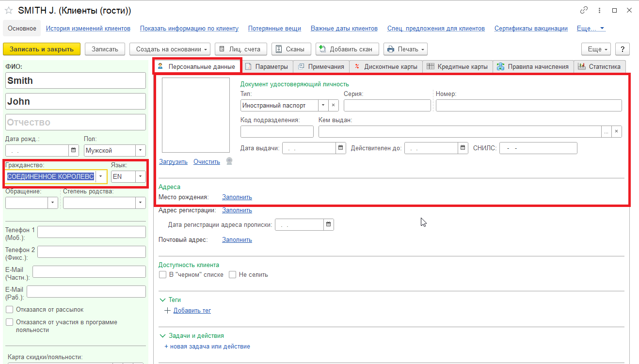Click 'Добавить тег' link

(x=192, y=311)
